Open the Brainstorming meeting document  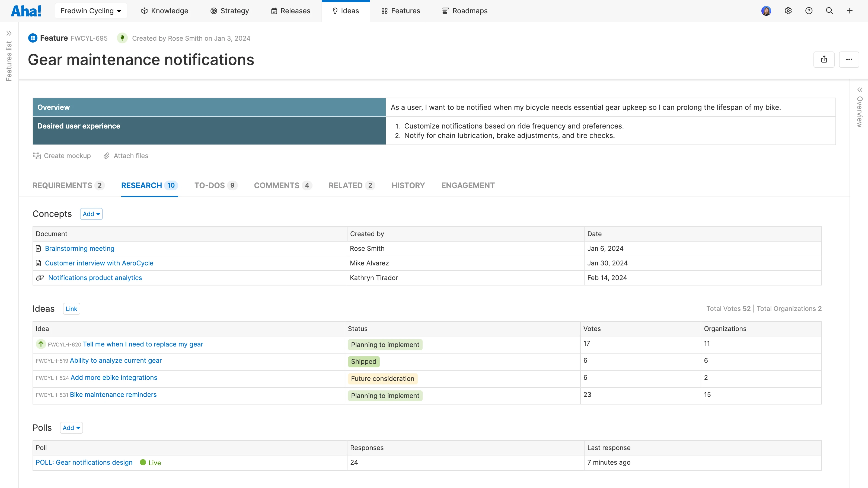79,249
